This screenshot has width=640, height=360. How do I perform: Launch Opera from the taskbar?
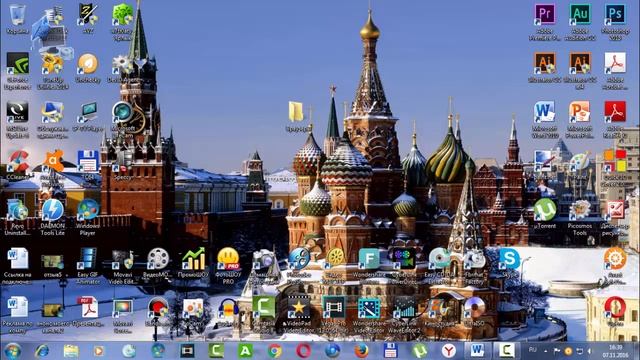point(304,351)
